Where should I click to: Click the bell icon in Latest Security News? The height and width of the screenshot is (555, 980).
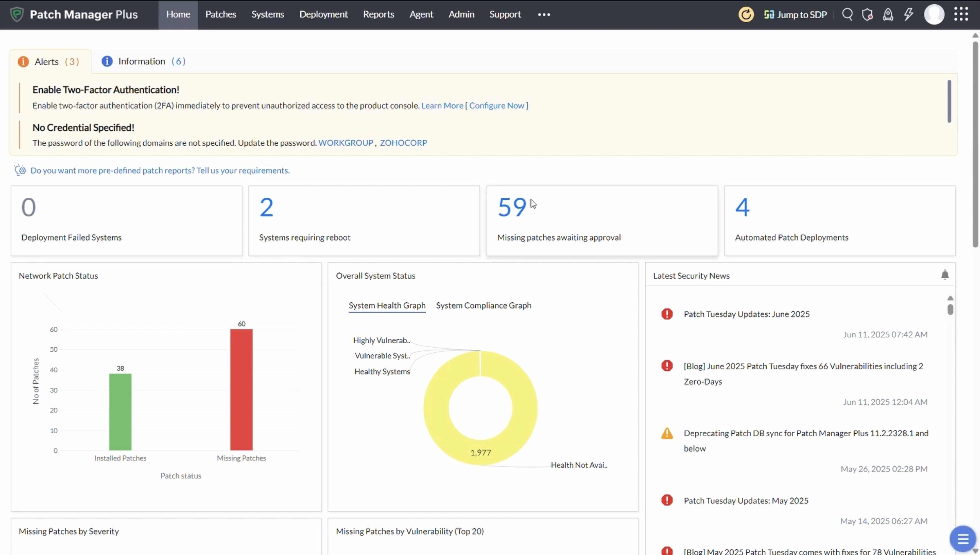(x=945, y=275)
